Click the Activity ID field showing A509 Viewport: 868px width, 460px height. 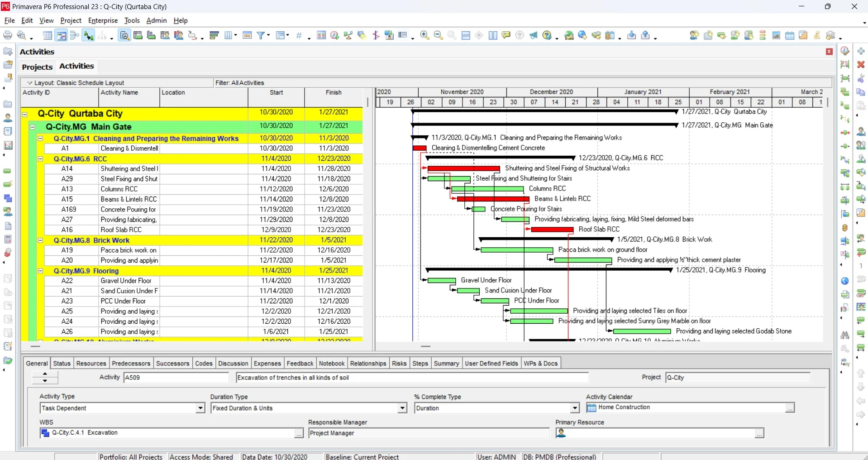[176, 378]
